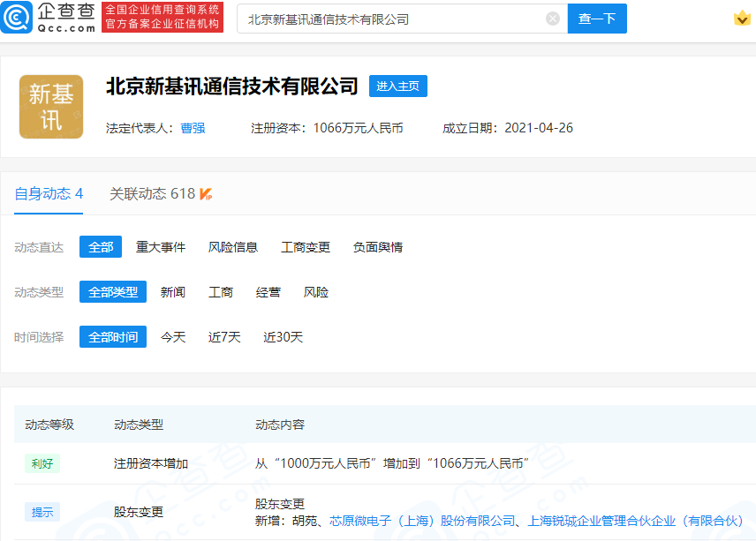Open the Qcc.com logo home link

click(49, 18)
